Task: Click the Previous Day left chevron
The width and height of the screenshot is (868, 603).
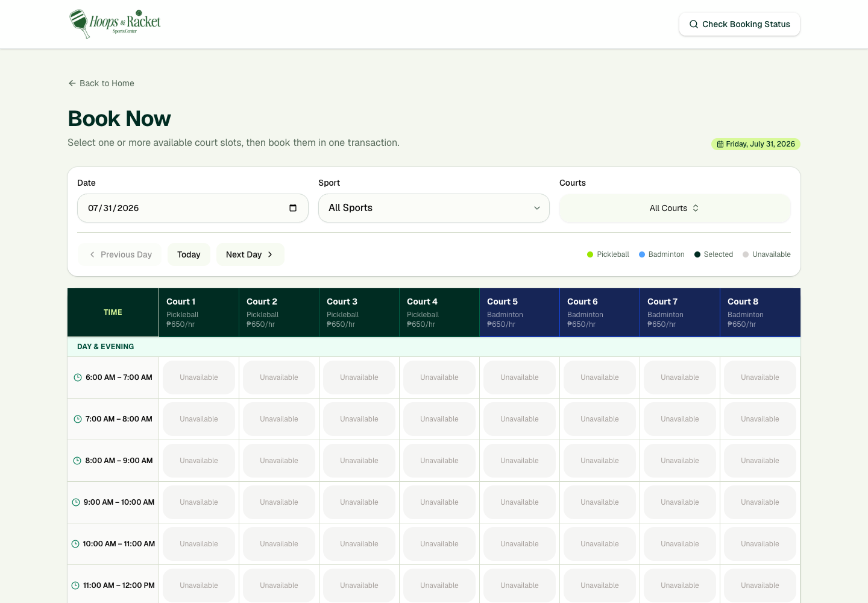Action: pyautogui.click(x=92, y=254)
